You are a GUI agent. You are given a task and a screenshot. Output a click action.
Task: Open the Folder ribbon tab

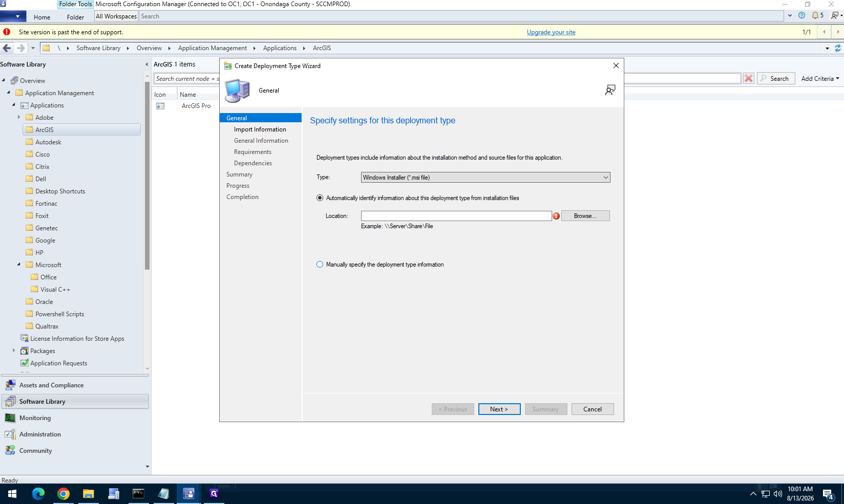[x=75, y=17]
